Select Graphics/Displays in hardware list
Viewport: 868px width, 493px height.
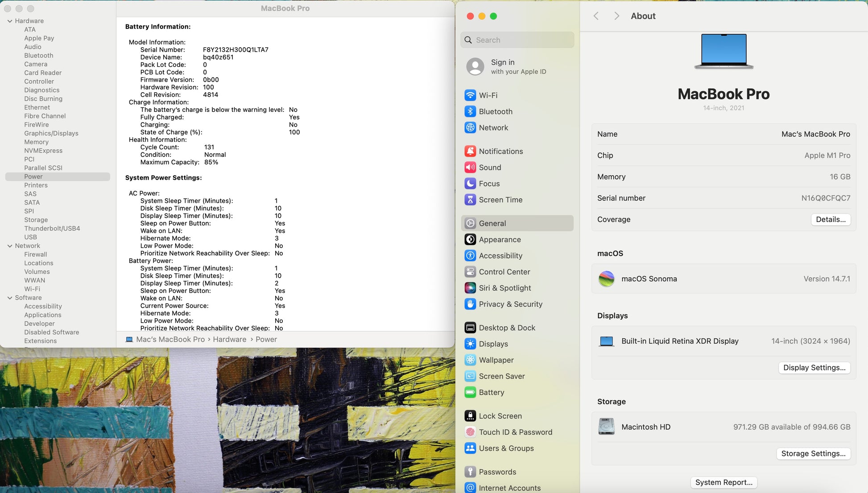pyautogui.click(x=51, y=133)
